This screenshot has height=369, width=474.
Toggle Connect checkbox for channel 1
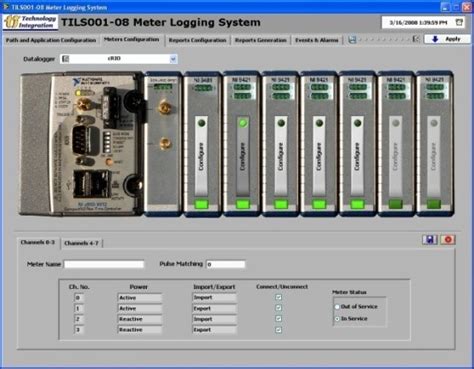(x=279, y=308)
